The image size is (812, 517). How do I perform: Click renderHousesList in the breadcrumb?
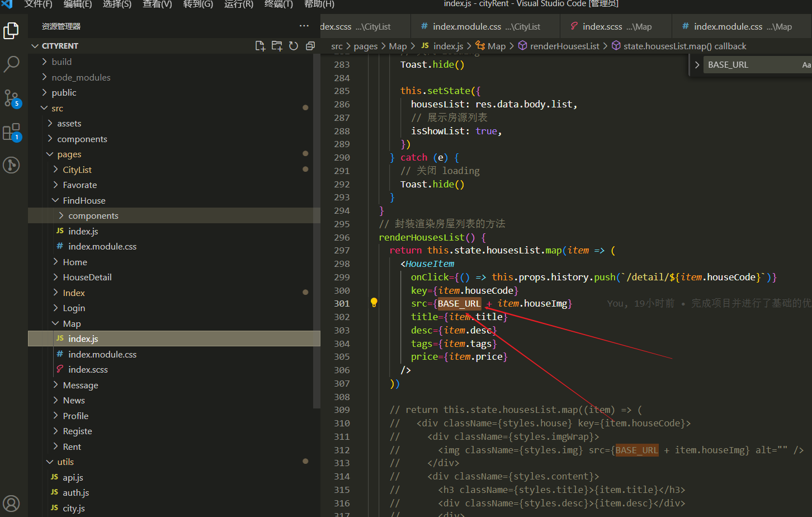point(564,46)
